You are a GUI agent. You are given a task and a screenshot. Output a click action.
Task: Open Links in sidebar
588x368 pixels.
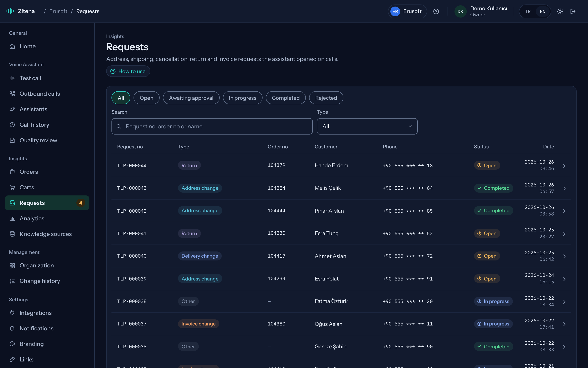47,360
